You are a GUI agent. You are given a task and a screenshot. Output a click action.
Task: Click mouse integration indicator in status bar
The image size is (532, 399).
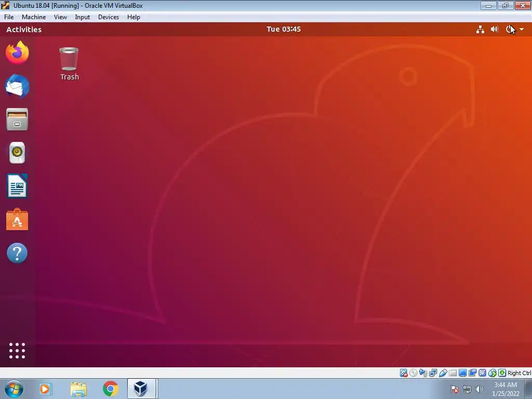492,373
